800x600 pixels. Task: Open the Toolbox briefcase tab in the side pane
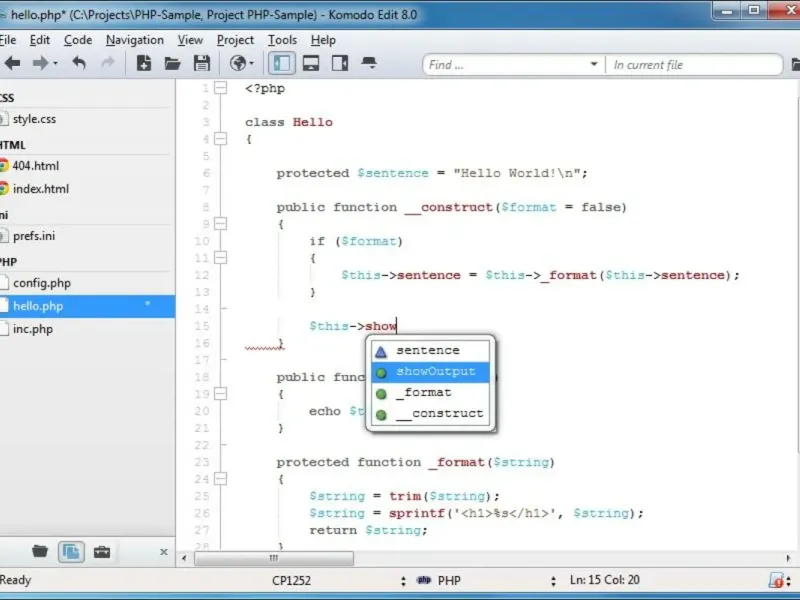tap(101, 551)
